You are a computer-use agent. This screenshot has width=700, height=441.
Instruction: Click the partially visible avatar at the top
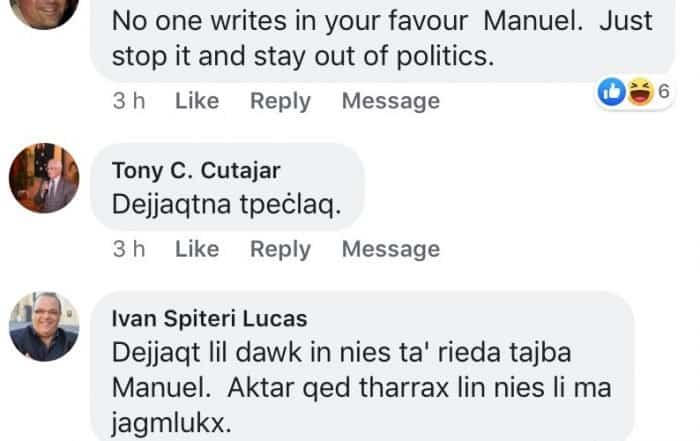[x=44, y=10]
